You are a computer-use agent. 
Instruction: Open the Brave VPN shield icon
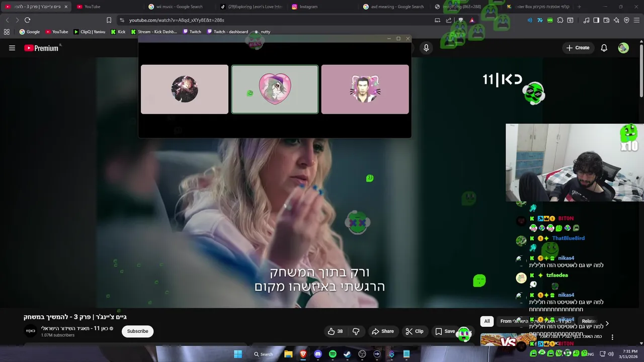(x=626, y=20)
